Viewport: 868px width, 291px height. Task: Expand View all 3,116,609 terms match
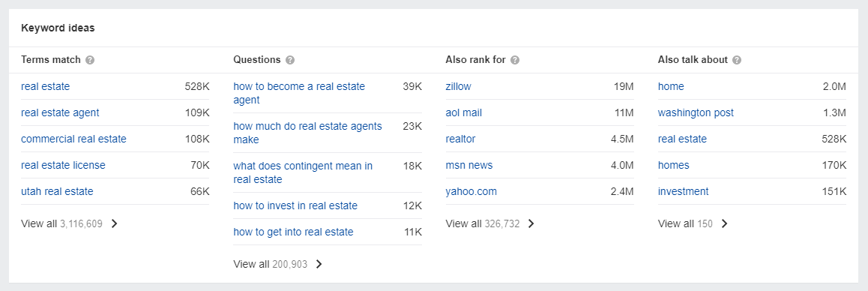[x=70, y=224]
